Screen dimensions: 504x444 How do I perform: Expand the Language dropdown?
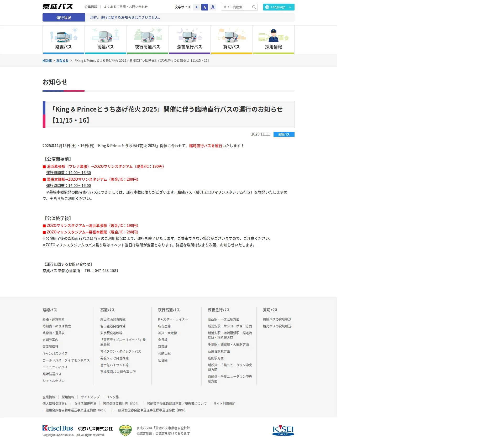279,7
